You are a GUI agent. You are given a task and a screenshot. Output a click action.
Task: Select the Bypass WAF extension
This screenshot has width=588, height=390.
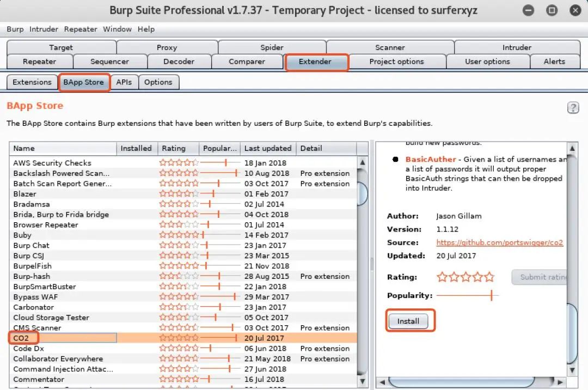pyautogui.click(x=183, y=297)
